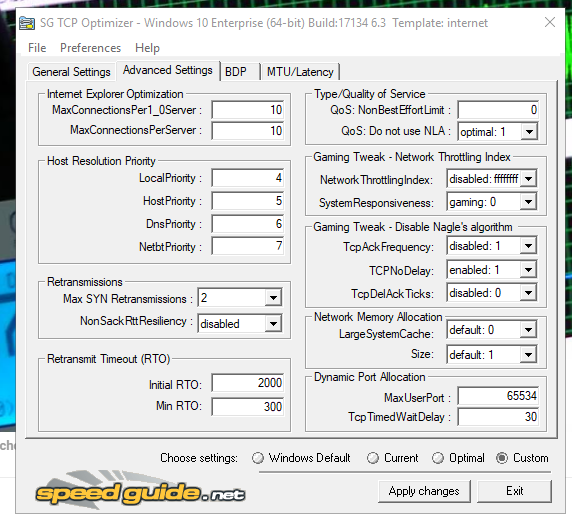Expand the NonSackRttResiliency dropdown

[x=273, y=324]
